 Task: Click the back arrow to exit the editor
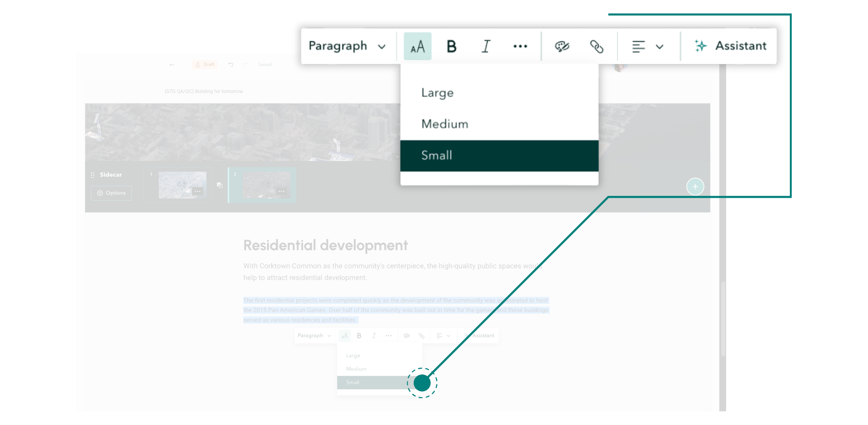[x=172, y=64]
